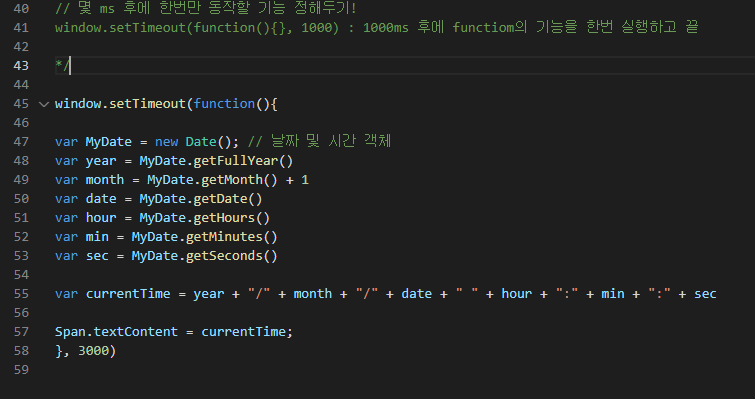Click the comment close '*/' on line 43
755x399 pixels.
point(62,65)
